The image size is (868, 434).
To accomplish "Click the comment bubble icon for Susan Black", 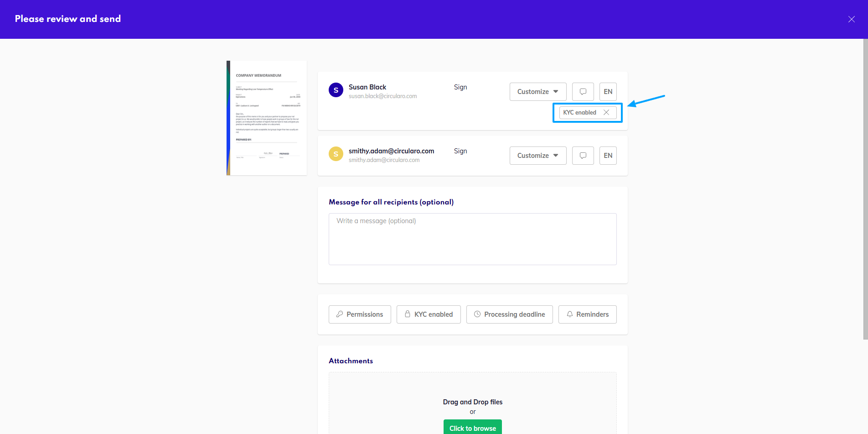I will pos(583,92).
